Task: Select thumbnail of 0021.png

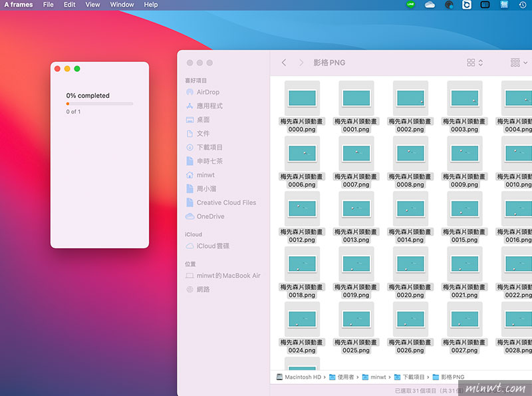Action: pyautogui.click(x=465, y=264)
